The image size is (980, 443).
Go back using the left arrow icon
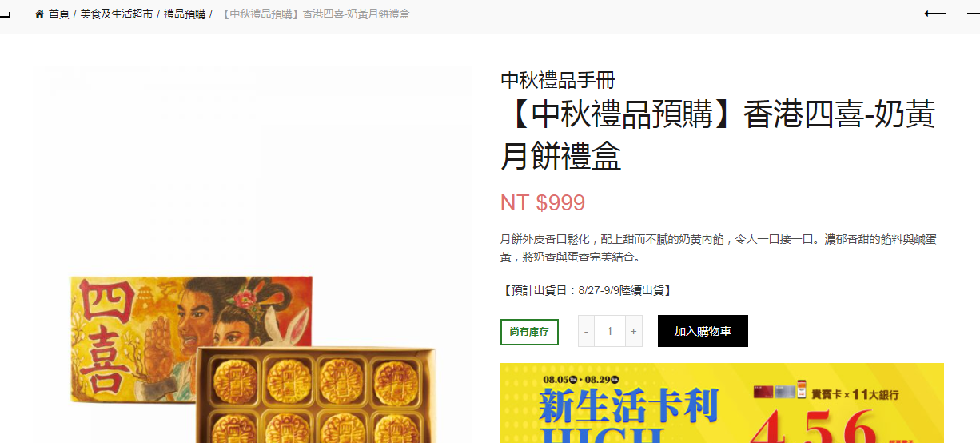click(934, 14)
